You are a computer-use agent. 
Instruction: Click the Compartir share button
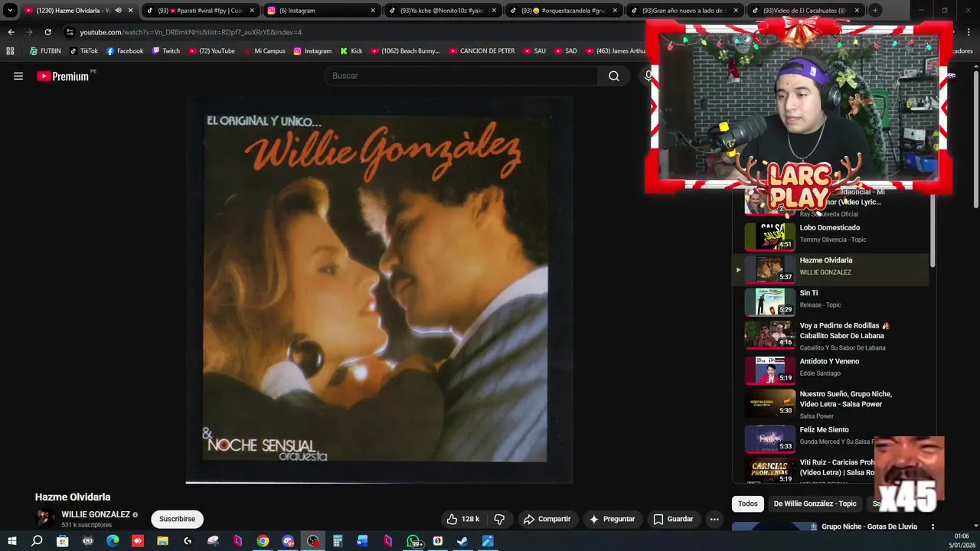click(547, 519)
